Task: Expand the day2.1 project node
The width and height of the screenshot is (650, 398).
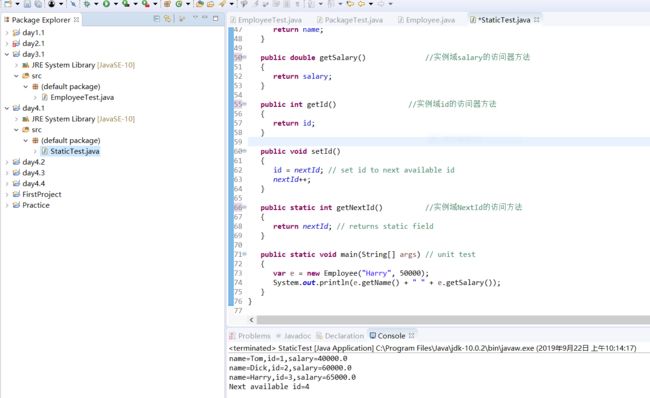Action: tap(7, 43)
